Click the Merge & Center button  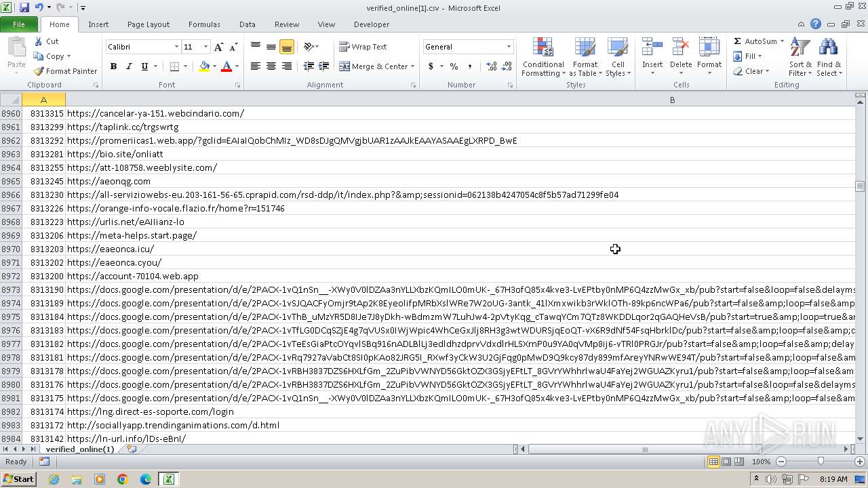[374, 66]
